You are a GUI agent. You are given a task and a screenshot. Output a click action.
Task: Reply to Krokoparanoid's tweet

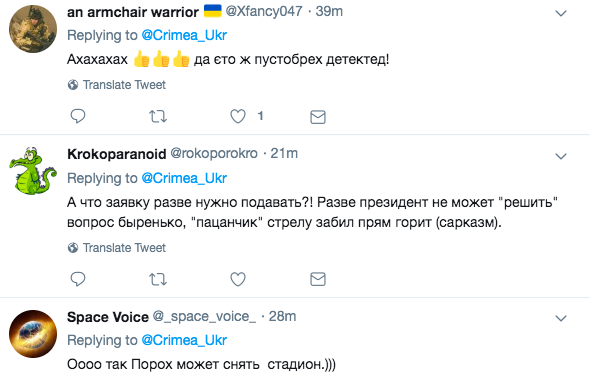[x=78, y=279]
